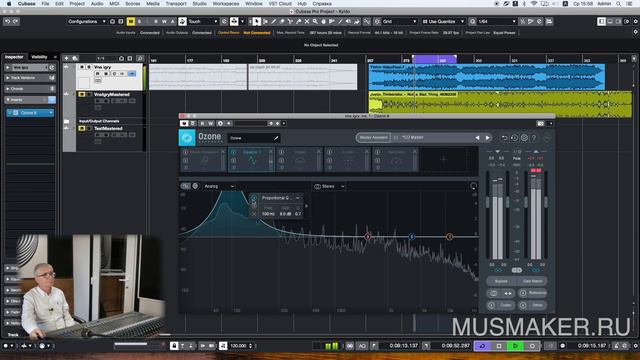Image resolution: width=640 pixels, height=360 pixels.
Task: Open the Analog EQ mode dropdown
Action: 219,187
